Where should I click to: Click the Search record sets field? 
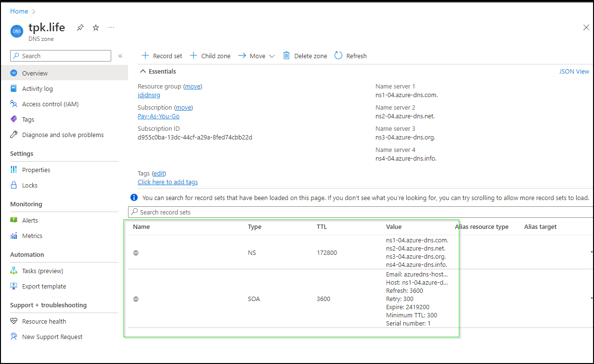click(361, 212)
